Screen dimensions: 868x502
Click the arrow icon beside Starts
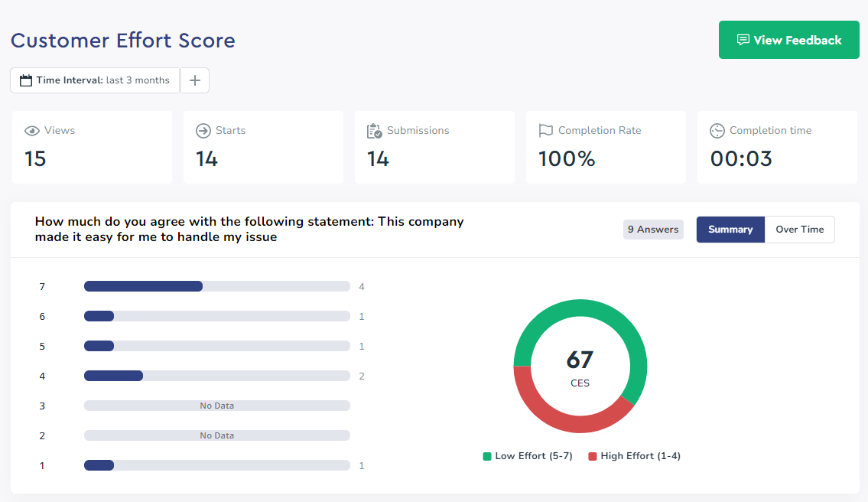(x=203, y=131)
